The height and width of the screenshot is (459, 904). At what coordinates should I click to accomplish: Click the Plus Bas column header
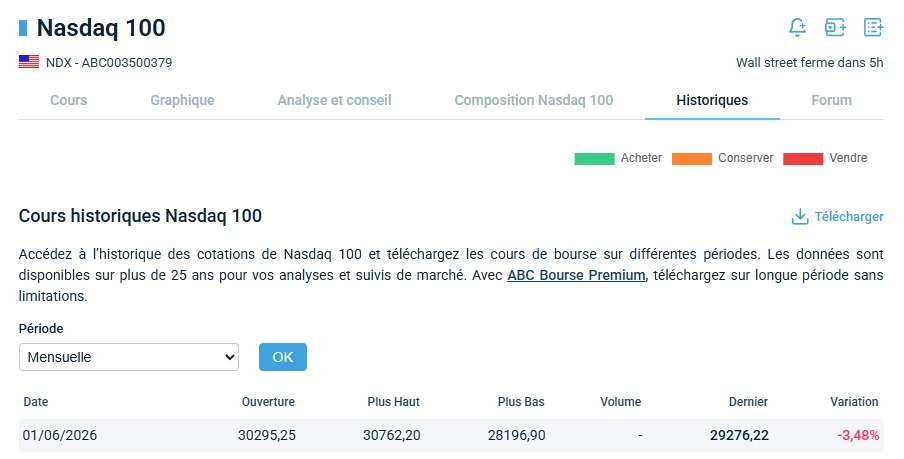521,402
